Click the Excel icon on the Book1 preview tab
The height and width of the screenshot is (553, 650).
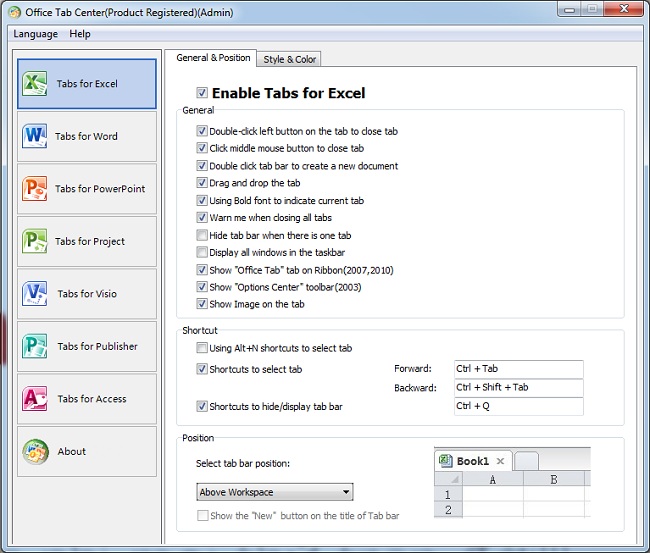coord(445,461)
